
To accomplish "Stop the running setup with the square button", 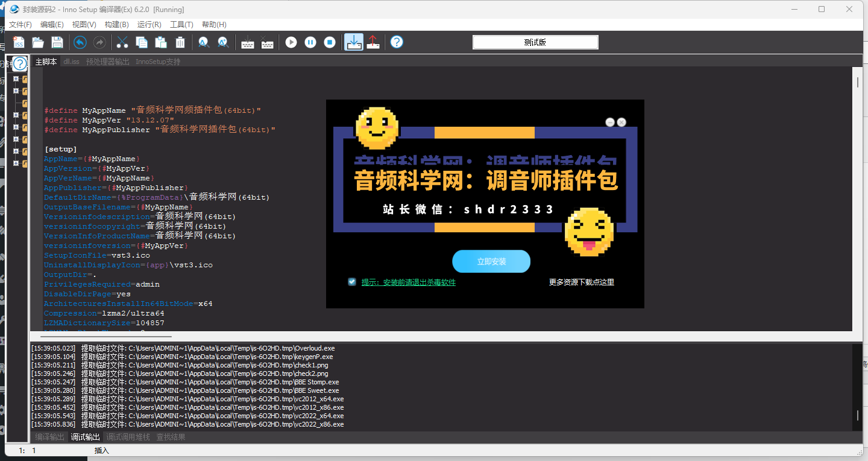I will (x=330, y=42).
